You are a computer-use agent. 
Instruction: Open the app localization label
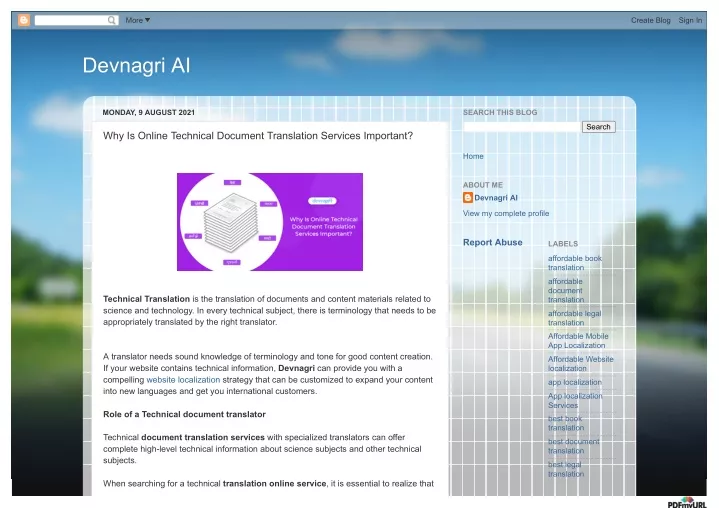575,382
